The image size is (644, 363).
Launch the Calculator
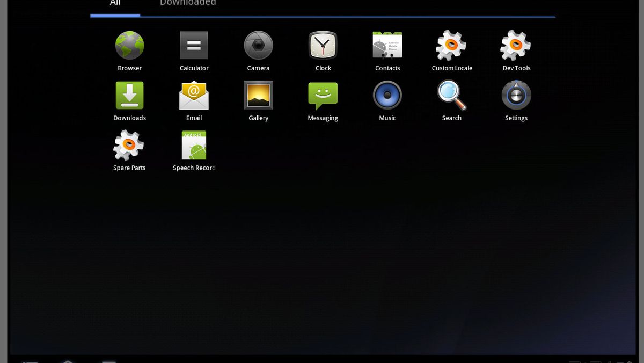click(194, 45)
